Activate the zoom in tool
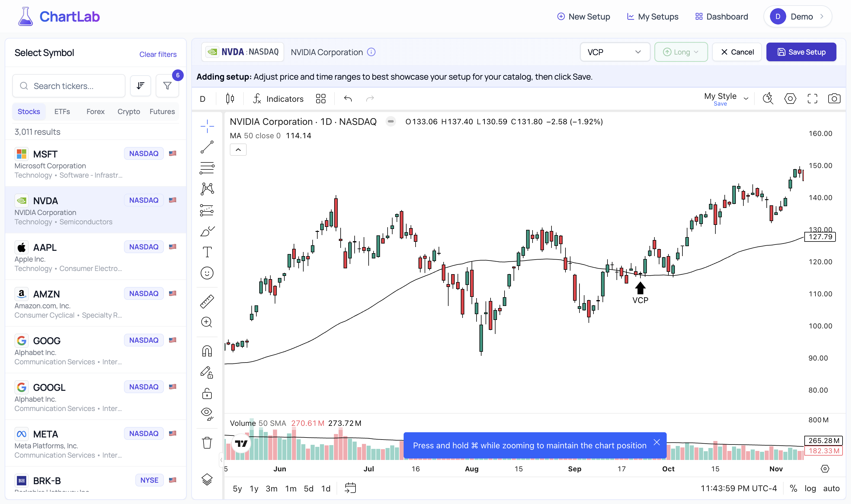 [207, 322]
